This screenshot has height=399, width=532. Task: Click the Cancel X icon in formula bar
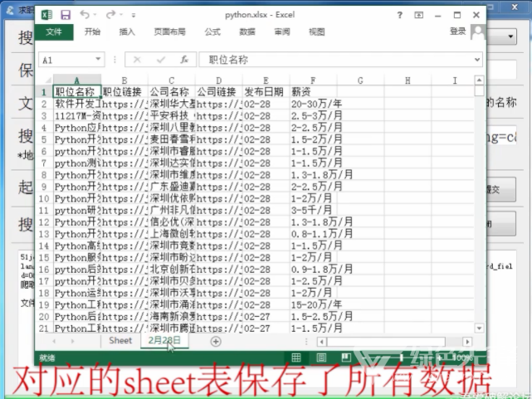pos(137,60)
